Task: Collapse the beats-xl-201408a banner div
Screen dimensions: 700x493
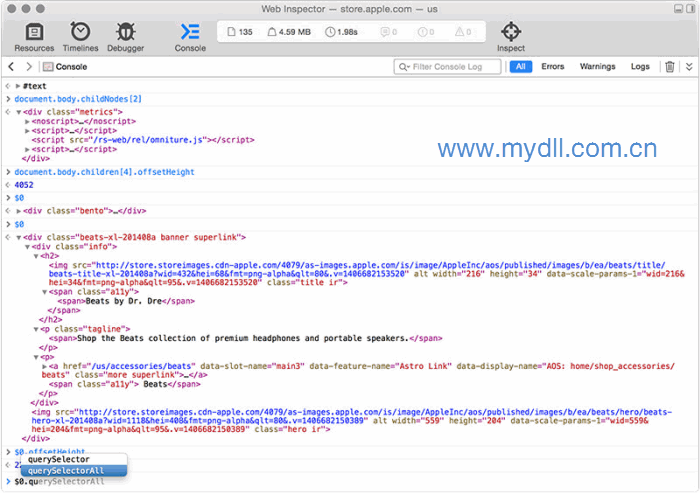Action: pyautogui.click(x=19, y=238)
